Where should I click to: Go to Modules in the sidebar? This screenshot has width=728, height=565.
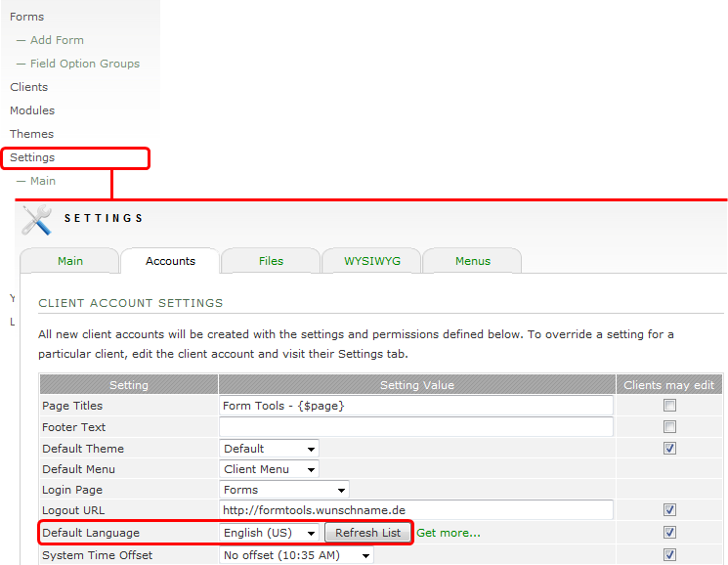32,110
